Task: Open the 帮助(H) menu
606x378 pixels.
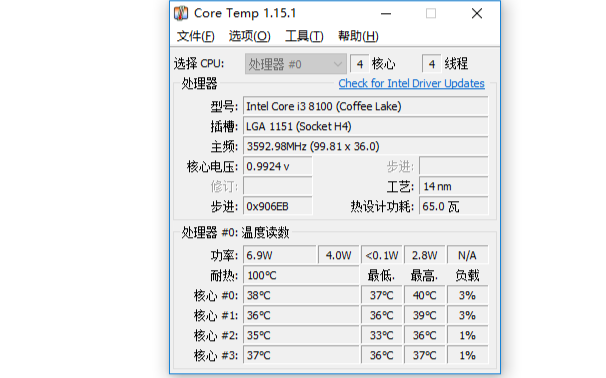Action: coord(358,36)
